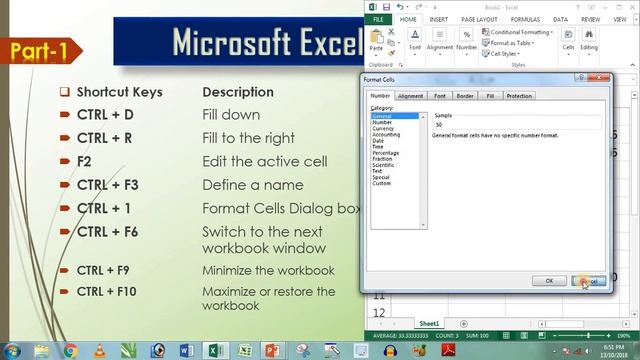Click the Redo arrow icon
Screen dimensions: 640x360
[x=418, y=7]
